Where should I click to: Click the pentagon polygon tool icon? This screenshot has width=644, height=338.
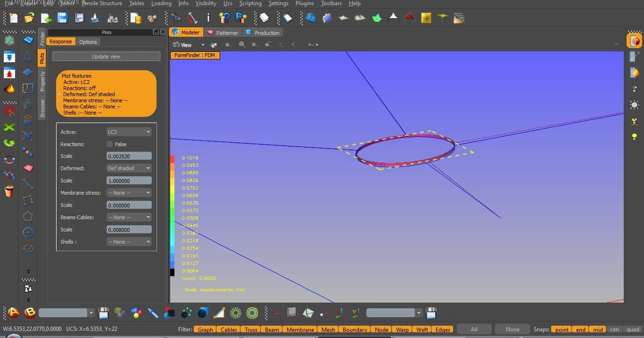point(28,216)
